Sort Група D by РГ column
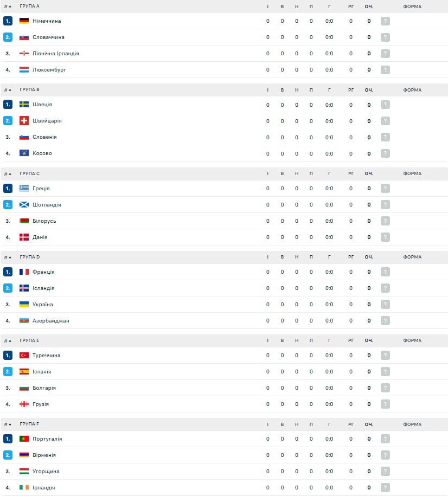Image resolution: width=448 pixels, height=497 pixels. click(351, 257)
